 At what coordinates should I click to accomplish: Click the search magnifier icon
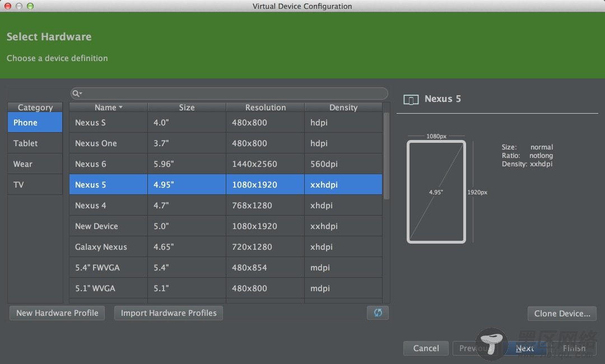point(76,94)
